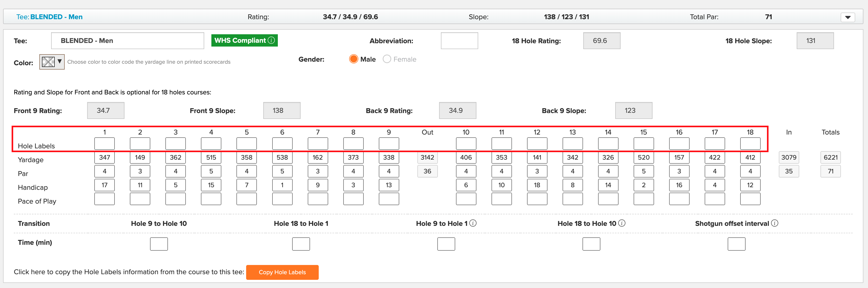Click info icon beside Hole 9 to Hole 1
Screen dimensions: 868x288
click(473, 223)
